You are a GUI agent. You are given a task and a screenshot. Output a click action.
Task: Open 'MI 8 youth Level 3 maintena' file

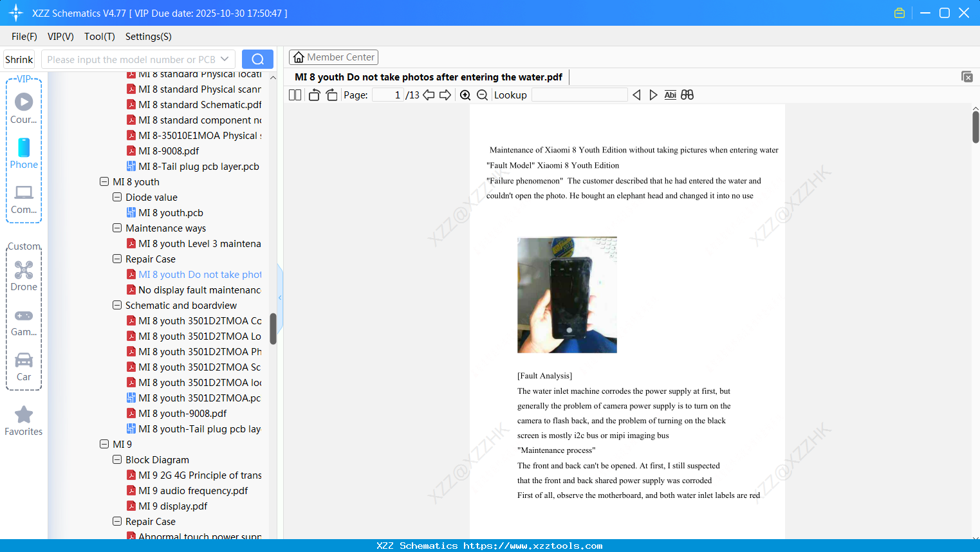[x=194, y=244]
